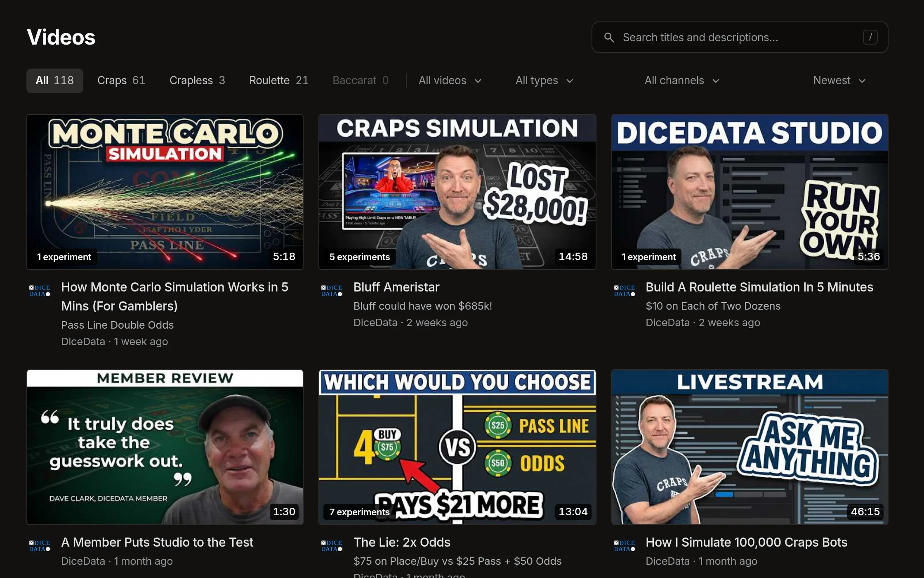This screenshot has width=924, height=578.
Task: Click the 46:15 duration label
Action: tap(865, 512)
